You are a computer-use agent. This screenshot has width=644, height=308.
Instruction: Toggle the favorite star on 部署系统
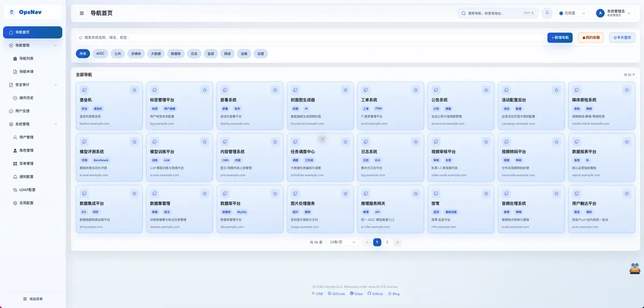(x=275, y=90)
